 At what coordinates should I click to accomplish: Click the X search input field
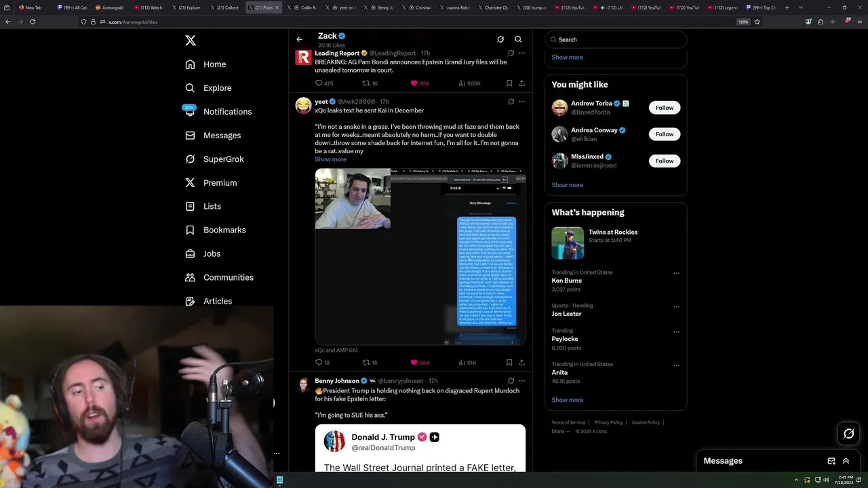[x=616, y=39]
